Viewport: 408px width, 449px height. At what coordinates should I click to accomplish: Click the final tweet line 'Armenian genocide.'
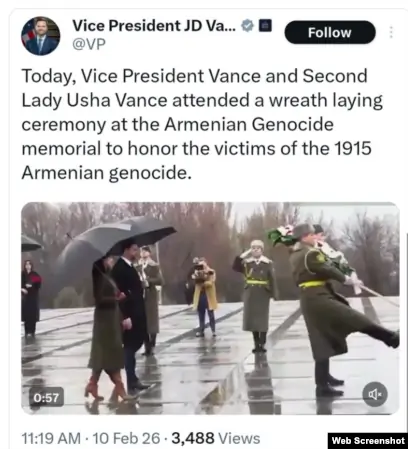point(107,173)
